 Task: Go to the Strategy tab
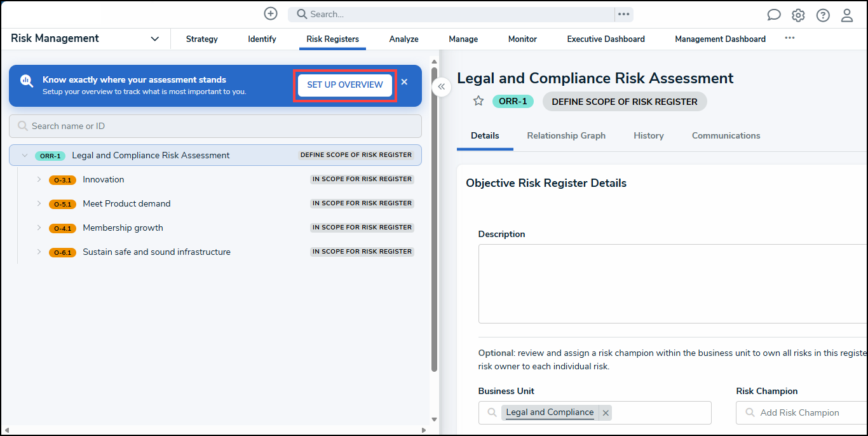click(202, 39)
